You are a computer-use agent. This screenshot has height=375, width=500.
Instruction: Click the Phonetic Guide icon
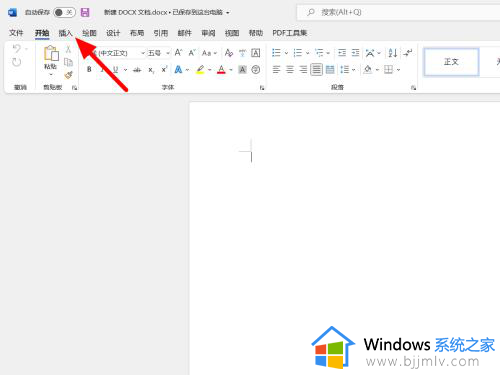[x=242, y=53]
